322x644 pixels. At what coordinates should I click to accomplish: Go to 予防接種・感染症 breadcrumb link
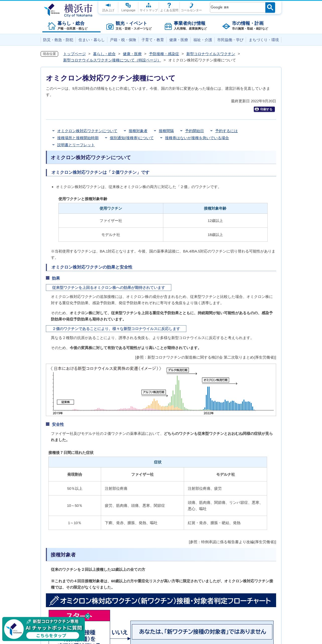(164, 54)
